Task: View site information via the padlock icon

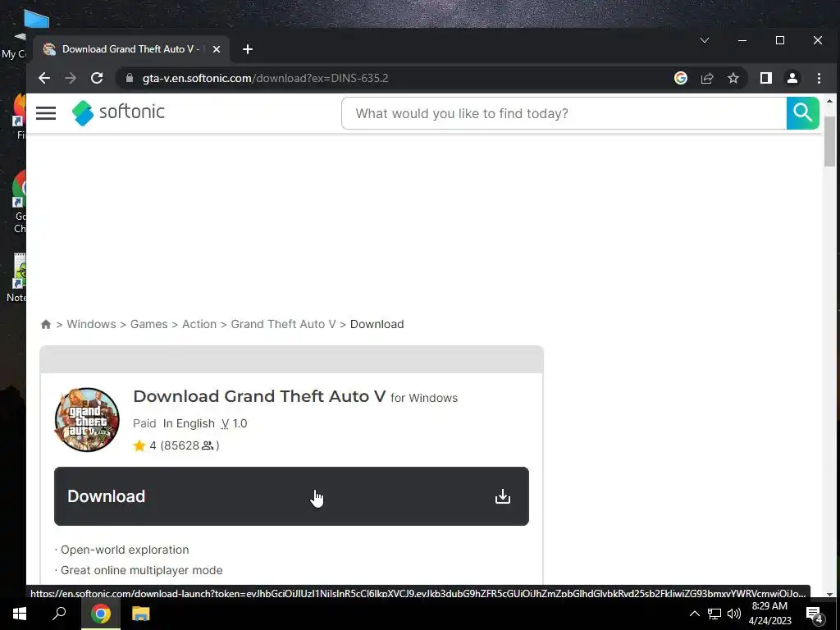Action: 129,78
